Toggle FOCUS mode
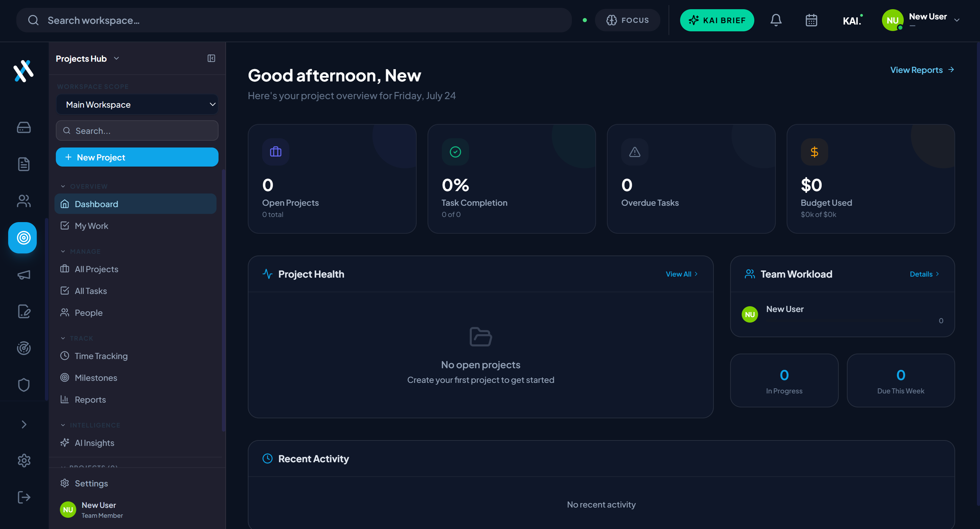 pos(627,20)
